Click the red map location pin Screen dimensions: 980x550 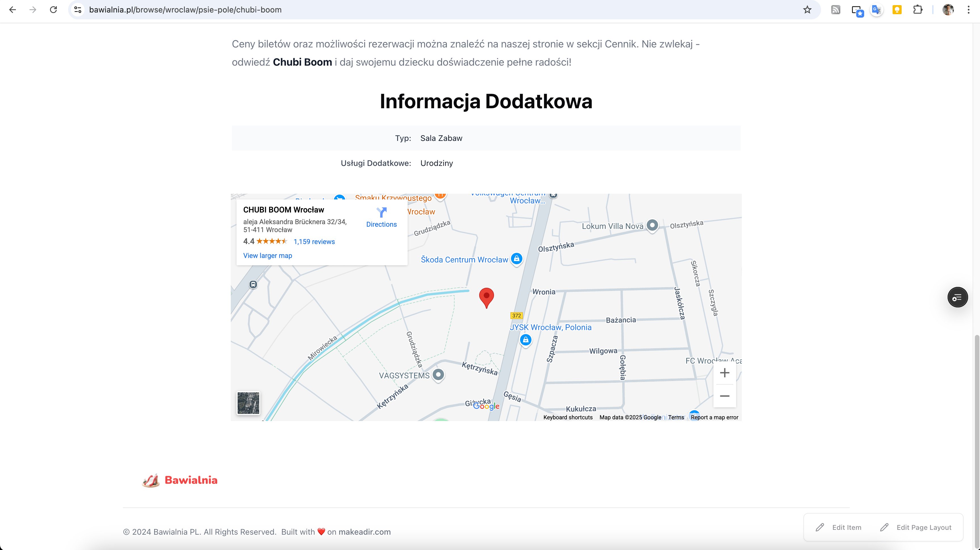click(486, 297)
